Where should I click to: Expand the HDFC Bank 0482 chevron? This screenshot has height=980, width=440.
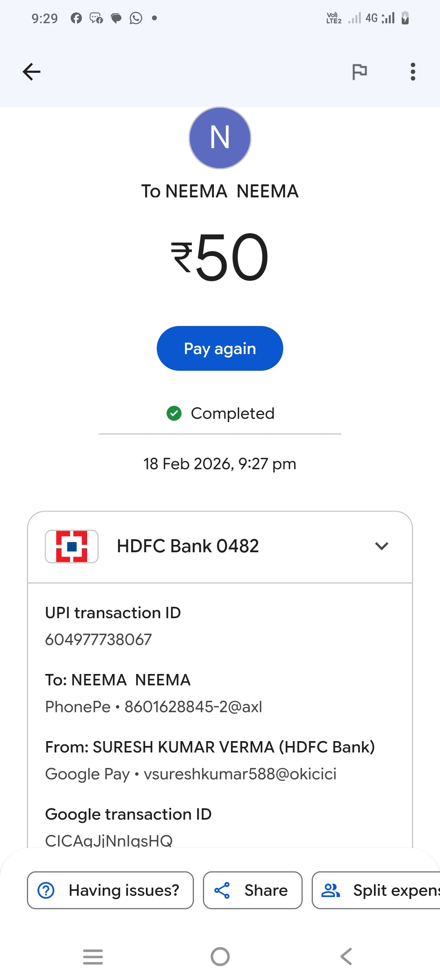[x=381, y=546]
